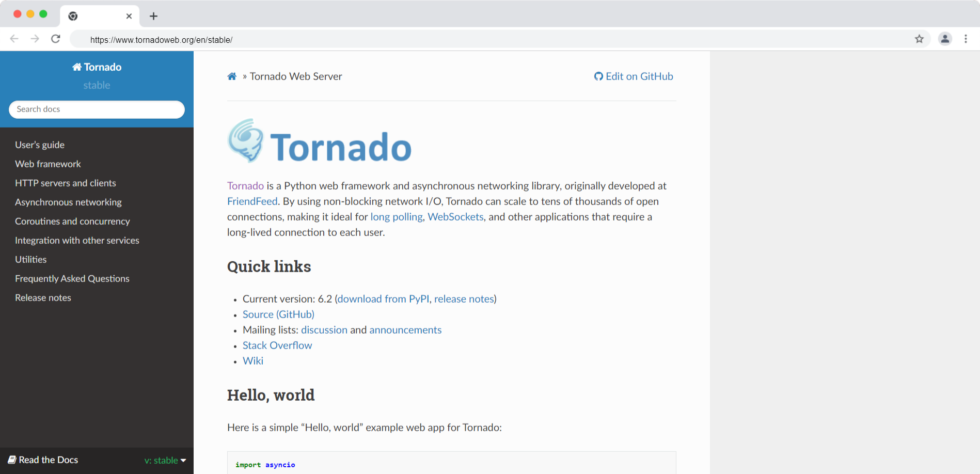Open Integration with other services section
Screen dimensions: 980x474
(77, 241)
